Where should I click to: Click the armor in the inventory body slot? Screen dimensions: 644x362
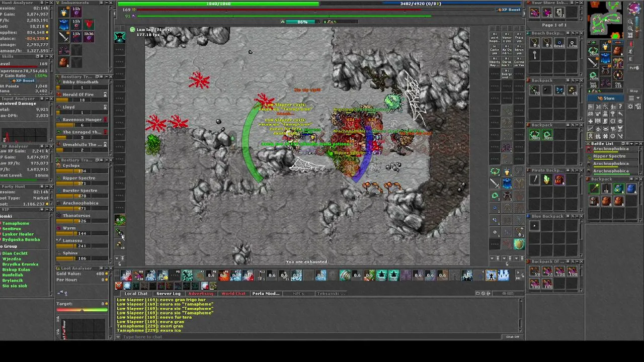coord(606,59)
